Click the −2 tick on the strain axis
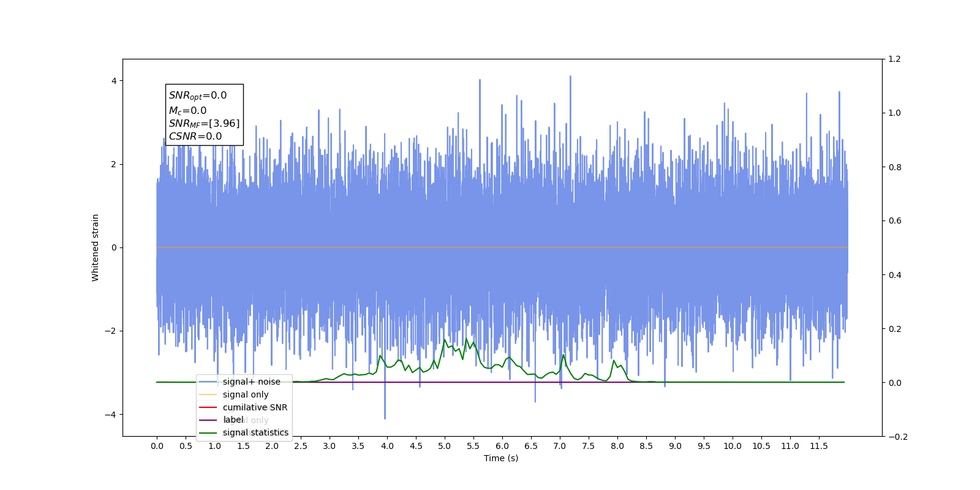Image resolution: width=980 pixels, height=490 pixels. pyautogui.click(x=110, y=331)
